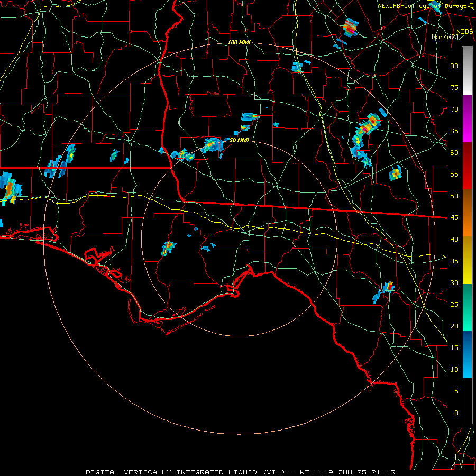Click legend value "30"
Viewport: 476px width, 476px height.
(454, 283)
